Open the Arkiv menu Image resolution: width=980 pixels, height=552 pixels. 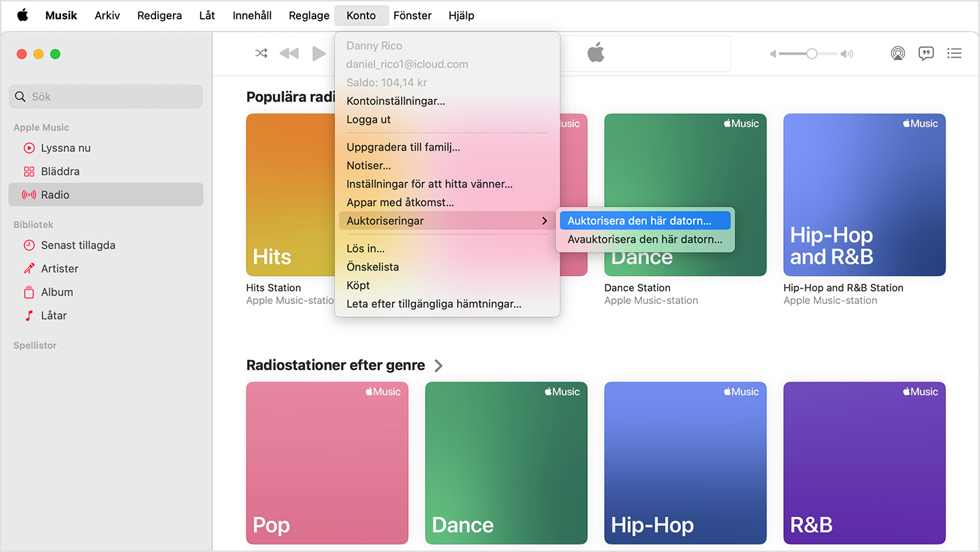[108, 15]
